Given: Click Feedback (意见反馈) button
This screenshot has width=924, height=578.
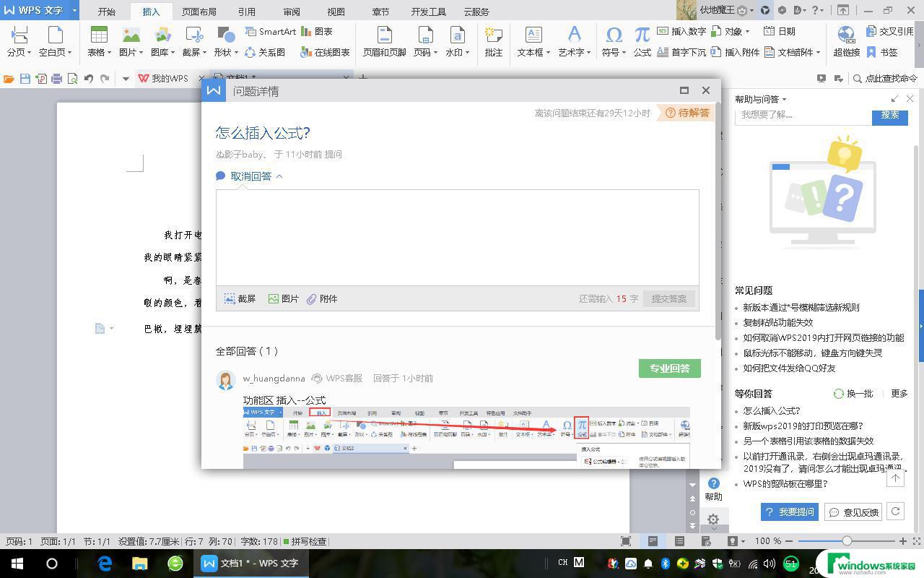Looking at the screenshot, I should [853, 512].
